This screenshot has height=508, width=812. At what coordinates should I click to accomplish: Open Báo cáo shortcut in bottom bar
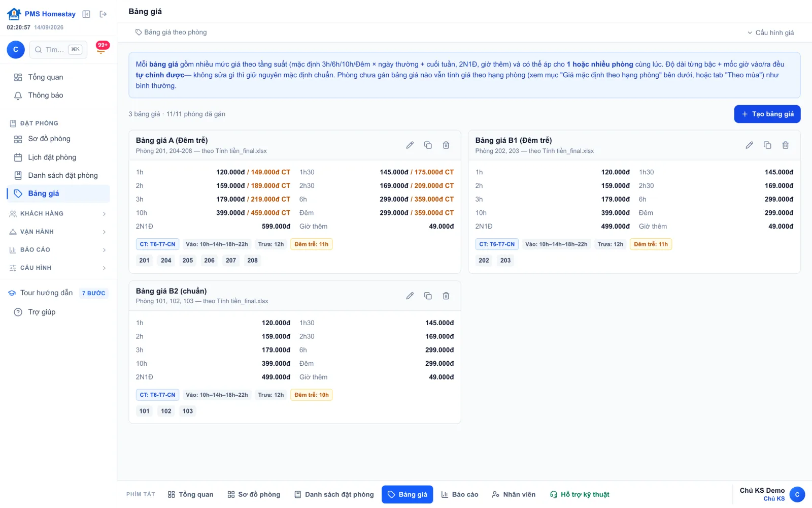[x=460, y=494]
